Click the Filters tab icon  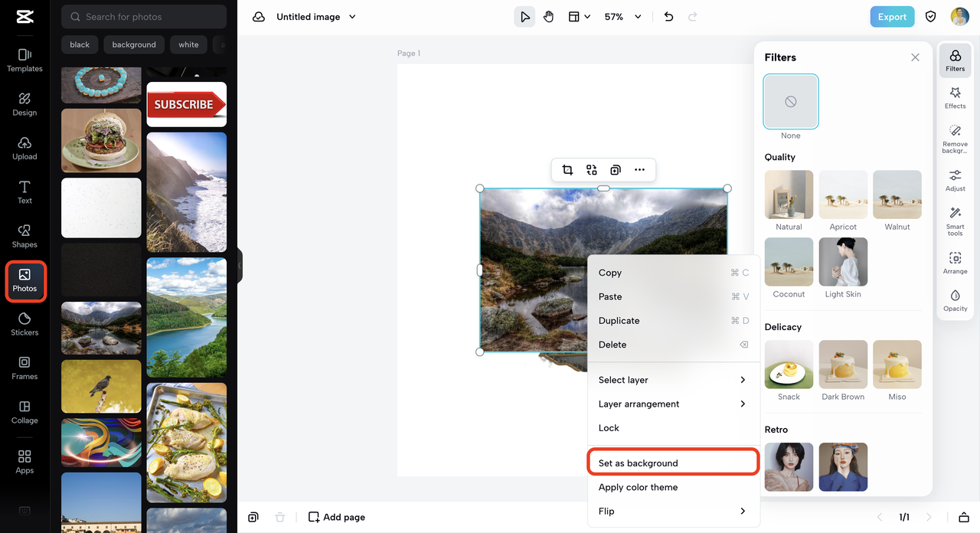(955, 60)
